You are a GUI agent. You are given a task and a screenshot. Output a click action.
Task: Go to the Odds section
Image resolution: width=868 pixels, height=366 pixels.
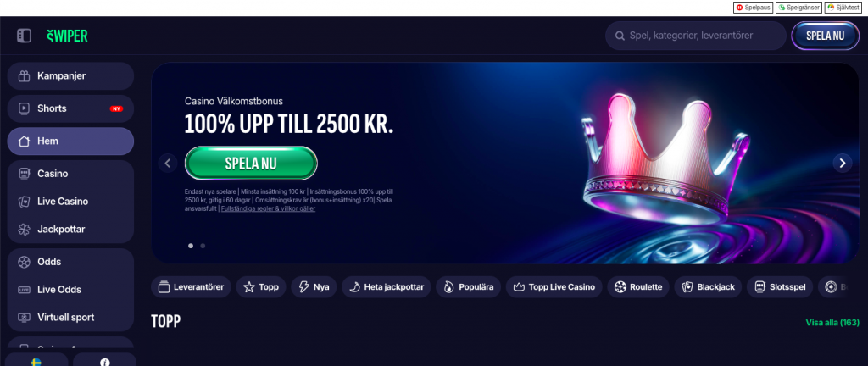(x=70, y=262)
